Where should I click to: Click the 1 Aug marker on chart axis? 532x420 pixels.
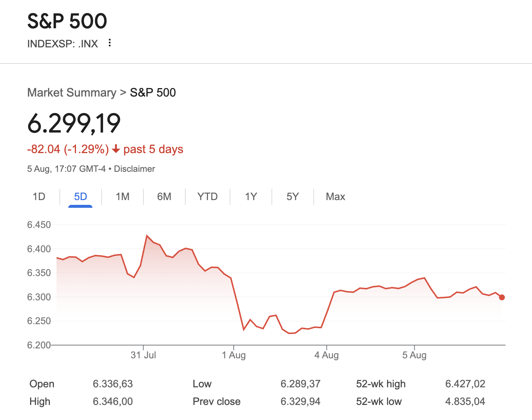[x=234, y=355]
